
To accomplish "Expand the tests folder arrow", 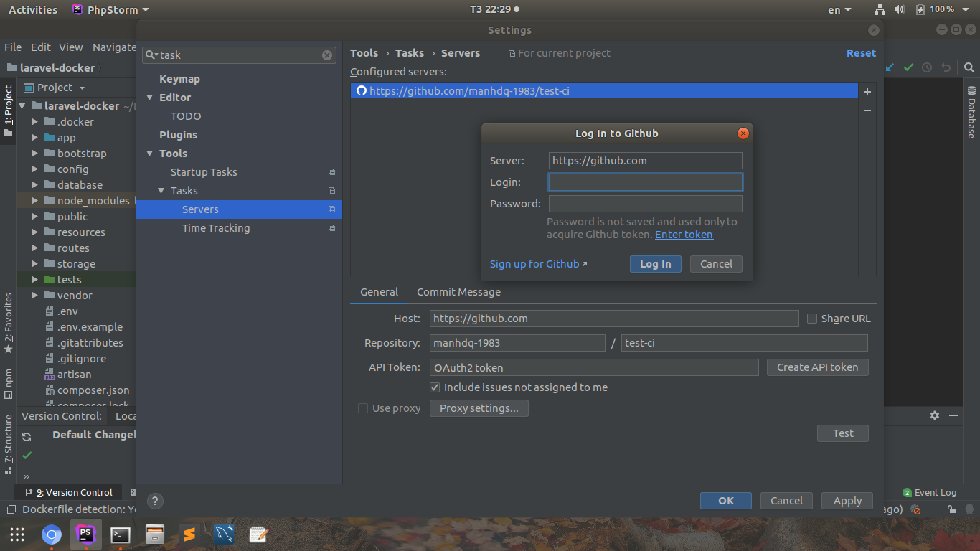I will 35,280.
